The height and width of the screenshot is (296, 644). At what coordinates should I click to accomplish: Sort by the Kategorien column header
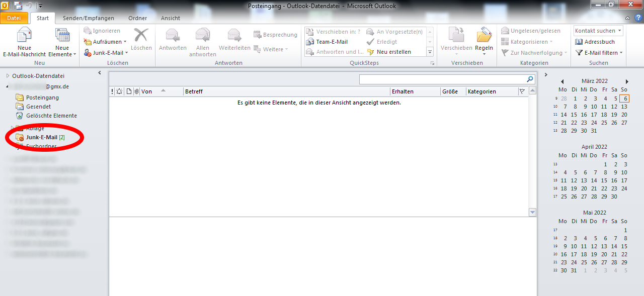[492, 91]
